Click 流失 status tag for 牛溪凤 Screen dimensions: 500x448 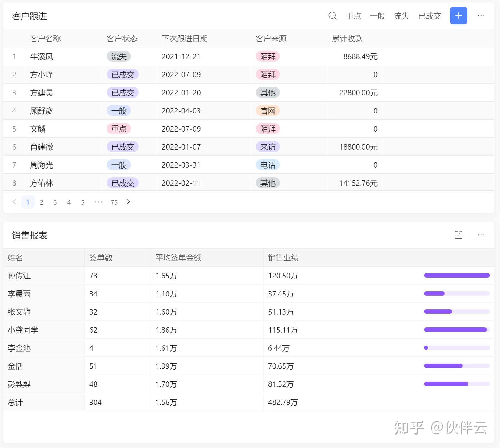pos(119,56)
